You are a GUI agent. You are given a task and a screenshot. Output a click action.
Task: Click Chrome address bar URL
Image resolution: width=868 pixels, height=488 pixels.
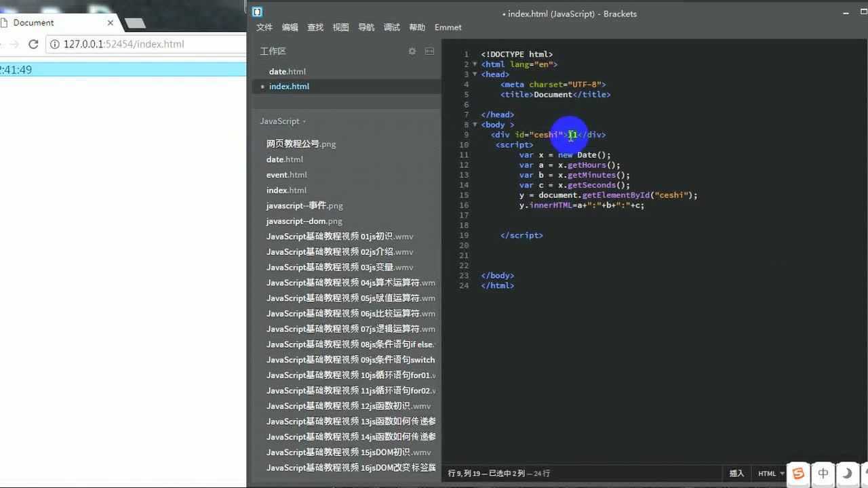[x=123, y=44]
